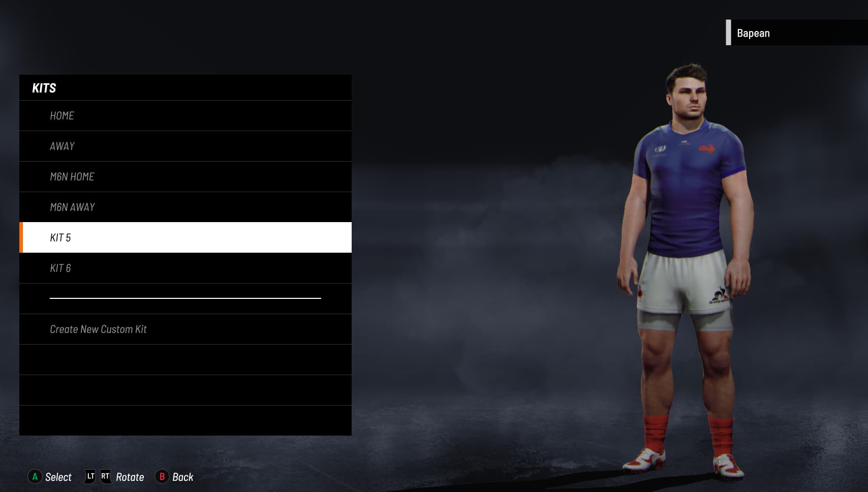Pick the KIT 6 option
Viewport: 868px width, 492px height.
[x=185, y=268]
